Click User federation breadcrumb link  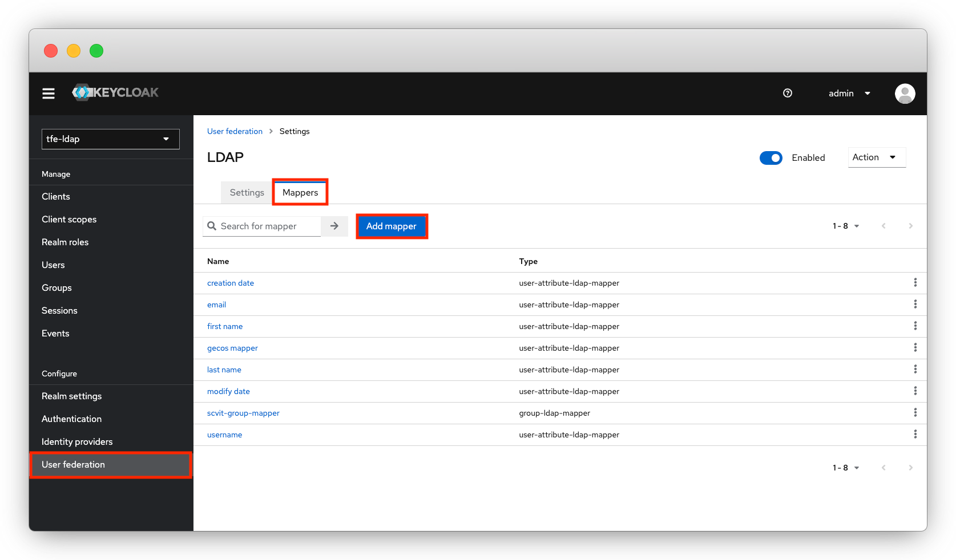coord(235,131)
